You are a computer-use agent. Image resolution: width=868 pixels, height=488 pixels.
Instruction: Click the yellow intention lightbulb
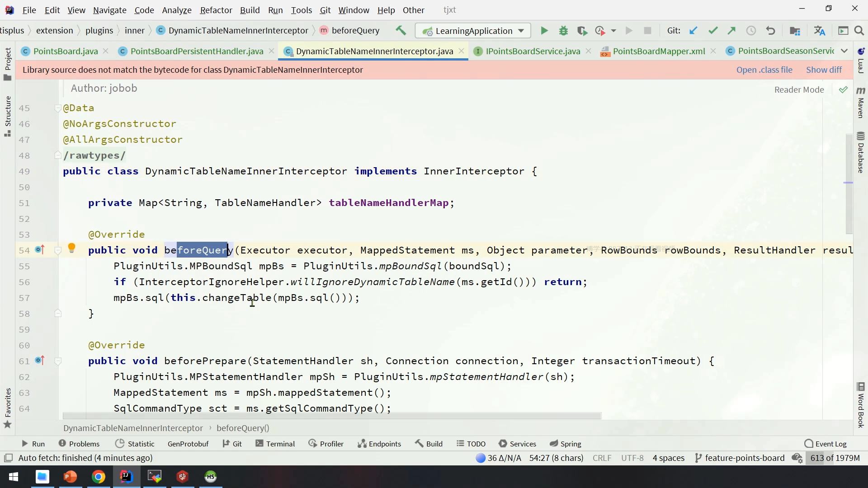tap(71, 248)
